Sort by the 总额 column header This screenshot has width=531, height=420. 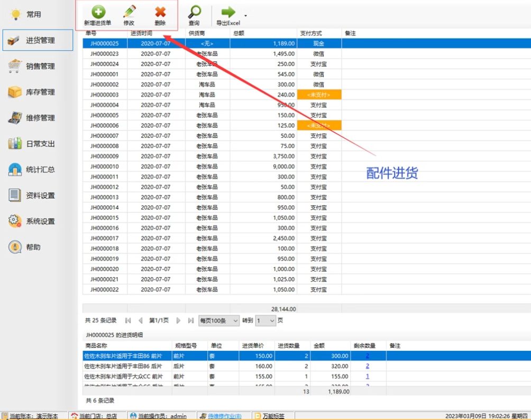tap(239, 33)
